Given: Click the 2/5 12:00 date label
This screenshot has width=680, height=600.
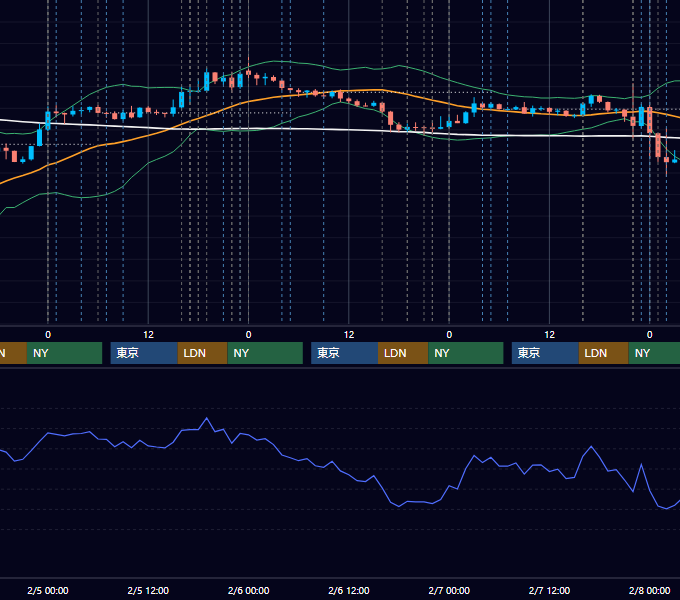Looking at the screenshot, I should [x=148, y=590].
